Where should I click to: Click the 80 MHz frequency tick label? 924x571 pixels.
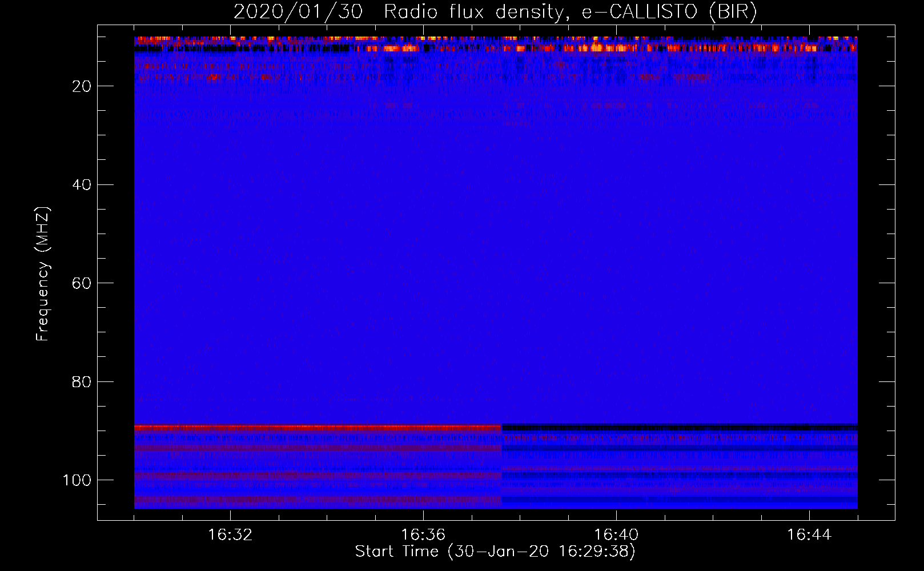click(82, 381)
